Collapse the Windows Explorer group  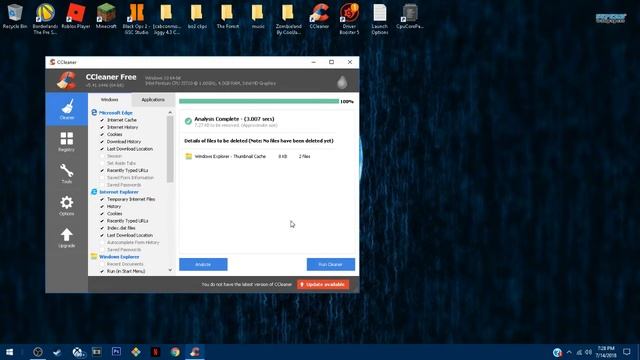coord(119,257)
